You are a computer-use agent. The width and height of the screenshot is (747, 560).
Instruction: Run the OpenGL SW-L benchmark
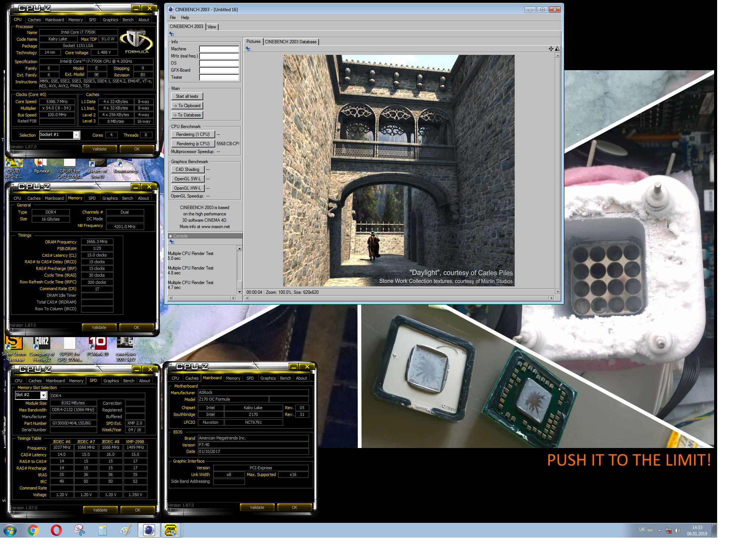(x=187, y=179)
